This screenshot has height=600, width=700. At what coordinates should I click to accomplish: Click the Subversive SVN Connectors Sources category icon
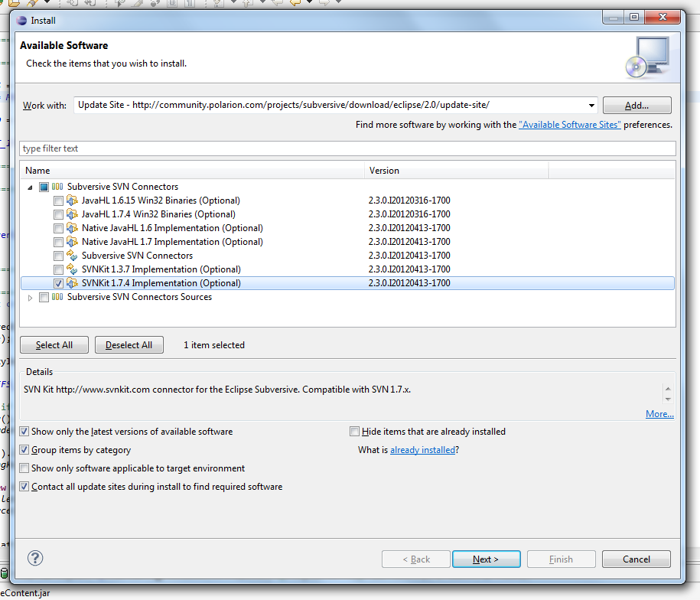[x=57, y=297]
